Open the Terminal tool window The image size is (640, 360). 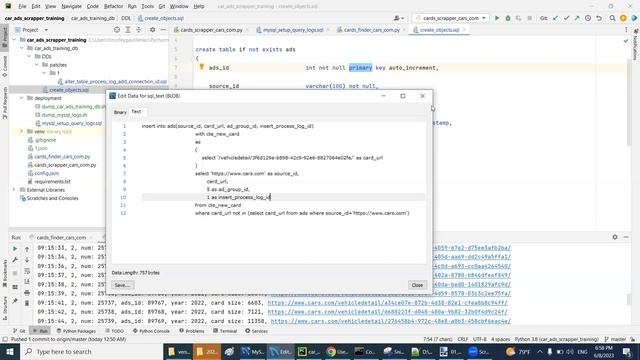pos(225,331)
